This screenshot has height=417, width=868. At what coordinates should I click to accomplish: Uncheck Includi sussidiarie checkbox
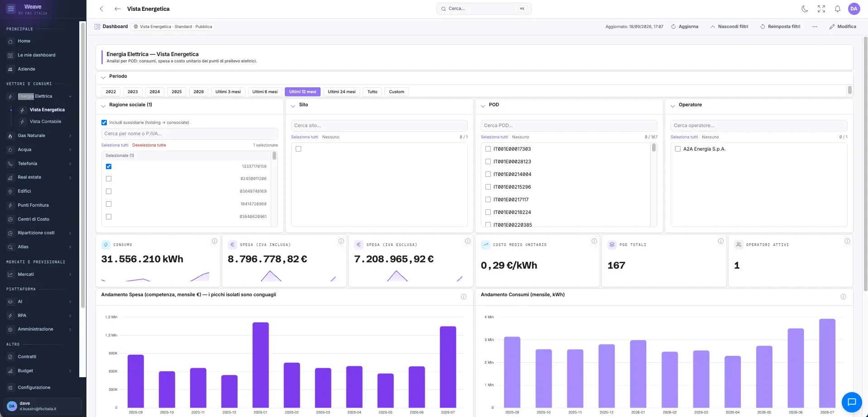[x=104, y=123]
